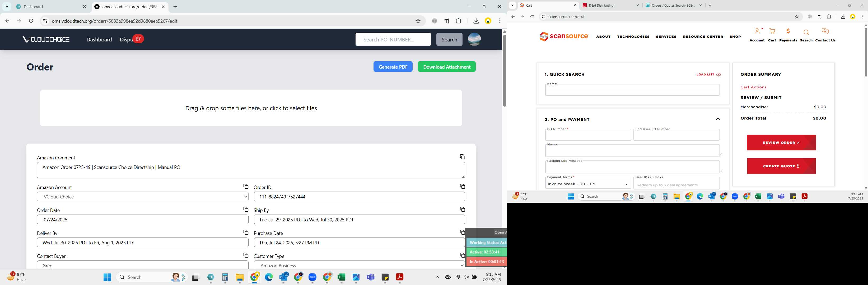Click the Disputes count badge 67

(138, 39)
